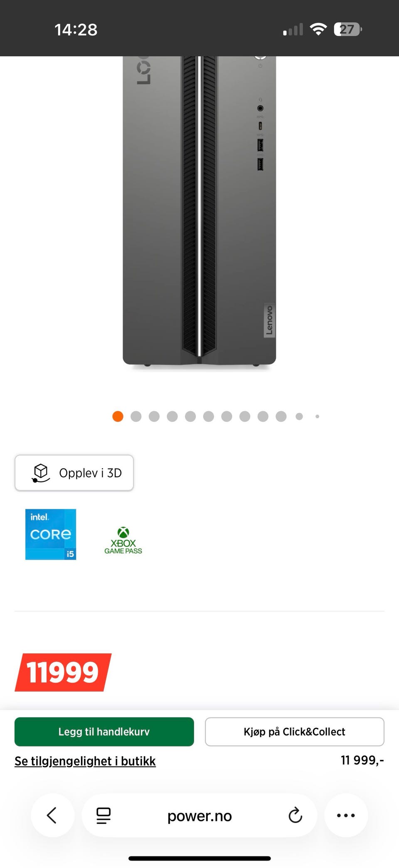Click Legg til handlekurv button
399x868 pixels.
(x=104, y=732)
